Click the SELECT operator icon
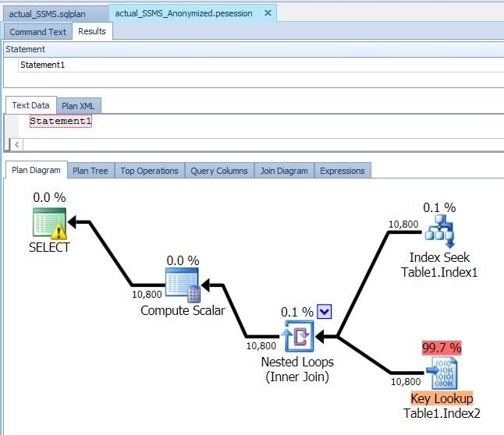Viewport: 504px width, 435px height. point(50,224)
